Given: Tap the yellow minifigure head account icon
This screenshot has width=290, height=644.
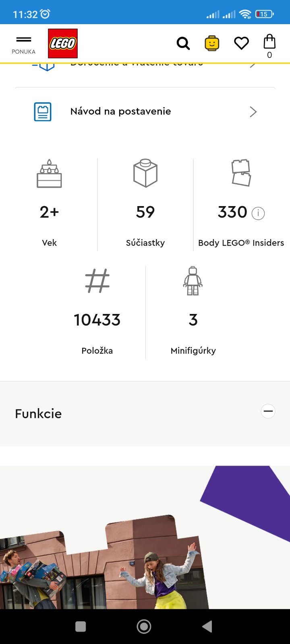Looking at the screenshot, I should (212, 43).
